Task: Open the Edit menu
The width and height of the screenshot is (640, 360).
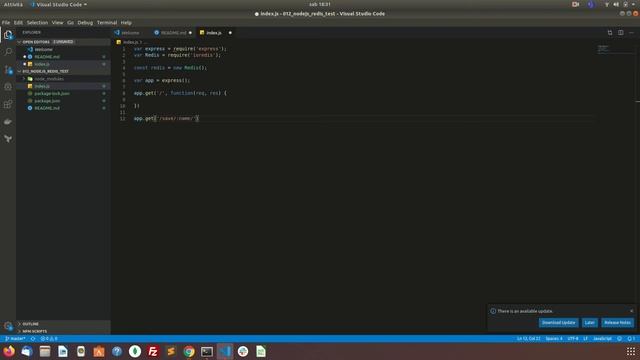Action: [18, 22]
